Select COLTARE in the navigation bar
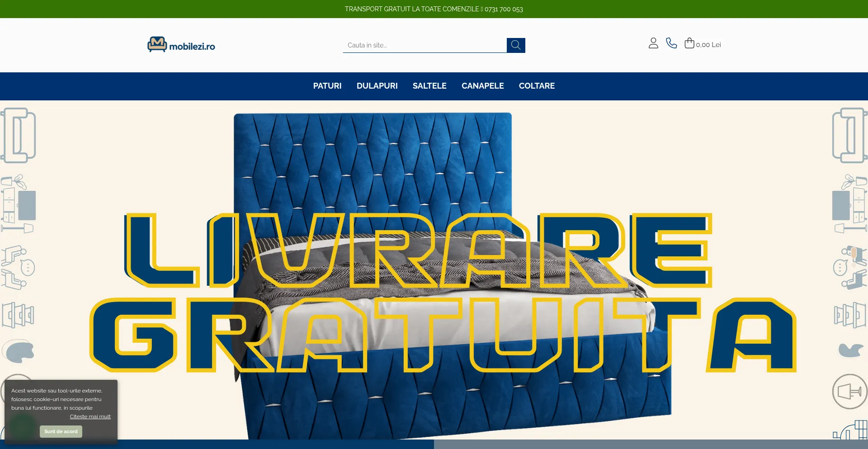The image size is (868, 449). (x=536, y=86)
